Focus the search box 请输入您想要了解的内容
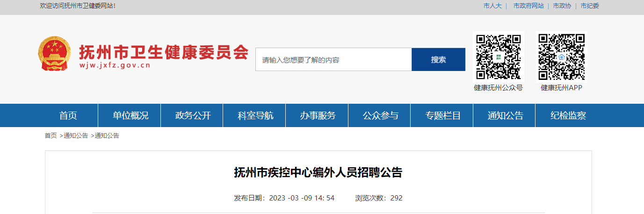 pyautogui.click(x=333, y=59)
